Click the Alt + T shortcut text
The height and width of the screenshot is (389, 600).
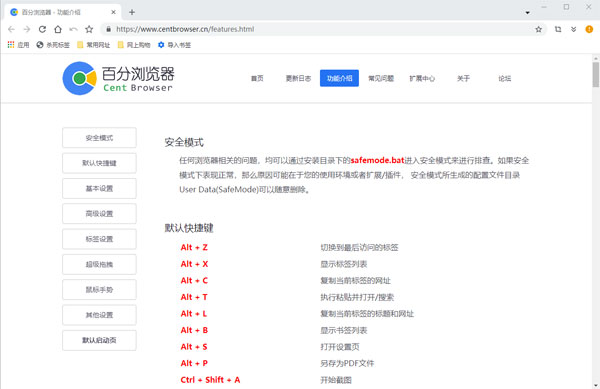194,297
